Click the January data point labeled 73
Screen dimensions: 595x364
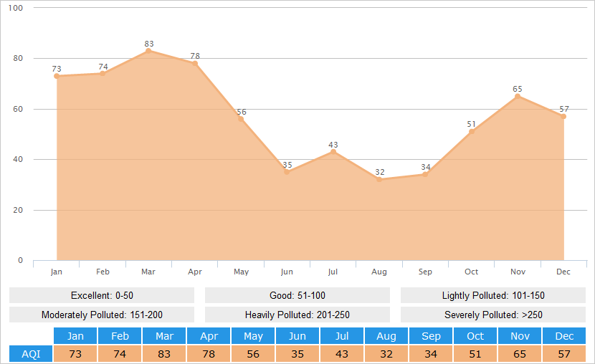tap(57, 76)
